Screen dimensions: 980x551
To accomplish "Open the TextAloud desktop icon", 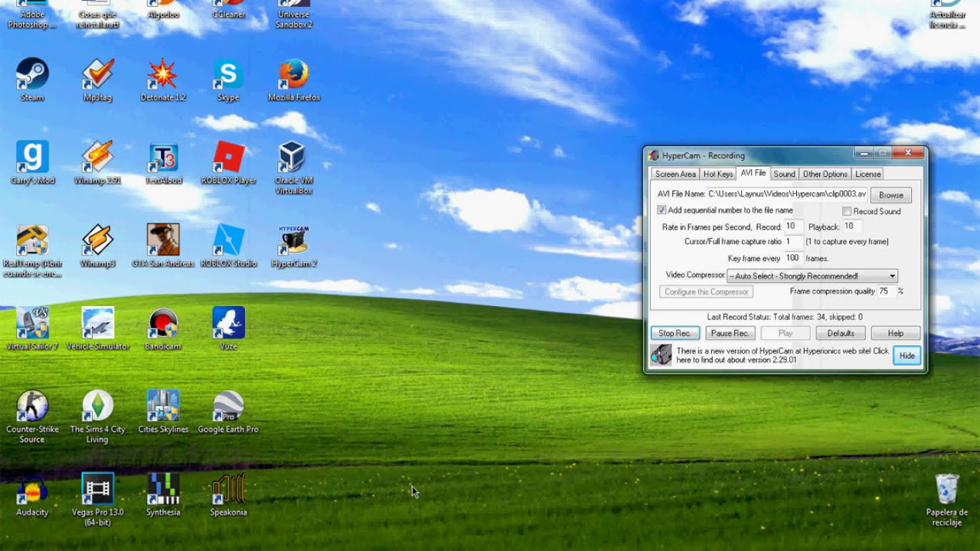I will [163, 162].
